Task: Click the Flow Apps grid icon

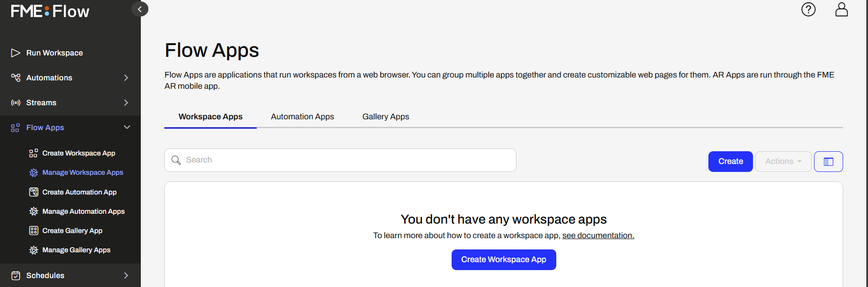Action: tap(15, 127)
